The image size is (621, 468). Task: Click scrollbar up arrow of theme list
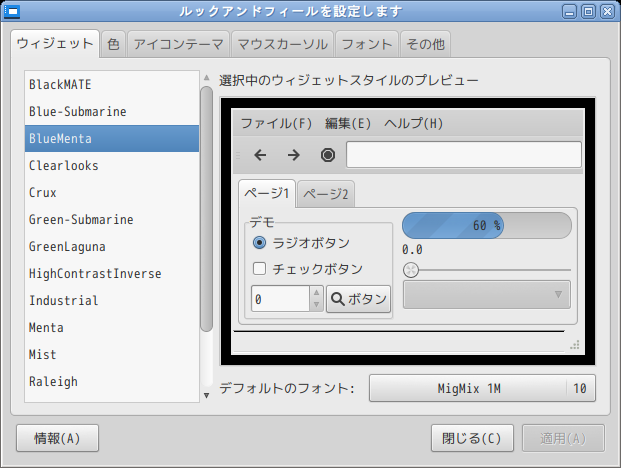pyautogui.click(x=206, y=78)
